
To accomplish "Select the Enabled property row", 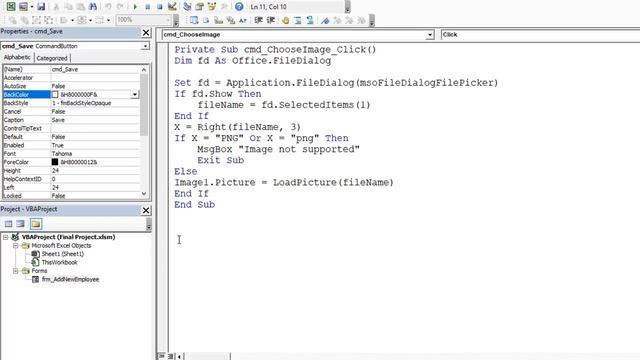I will coord(71,145).
